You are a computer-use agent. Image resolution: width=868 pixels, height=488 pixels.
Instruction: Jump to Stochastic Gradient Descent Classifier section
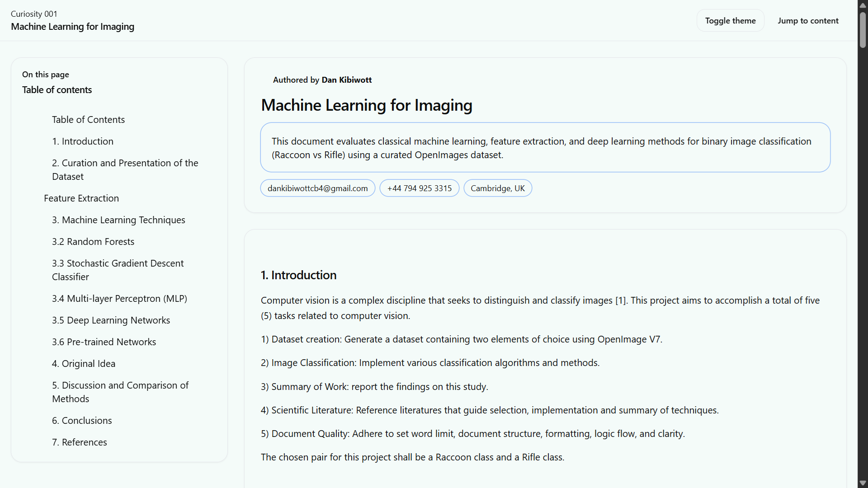coord(118,270)
